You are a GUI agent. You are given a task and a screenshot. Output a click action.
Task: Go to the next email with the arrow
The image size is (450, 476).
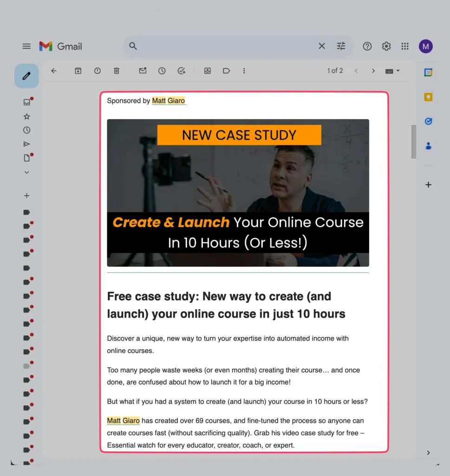[373, 71]
